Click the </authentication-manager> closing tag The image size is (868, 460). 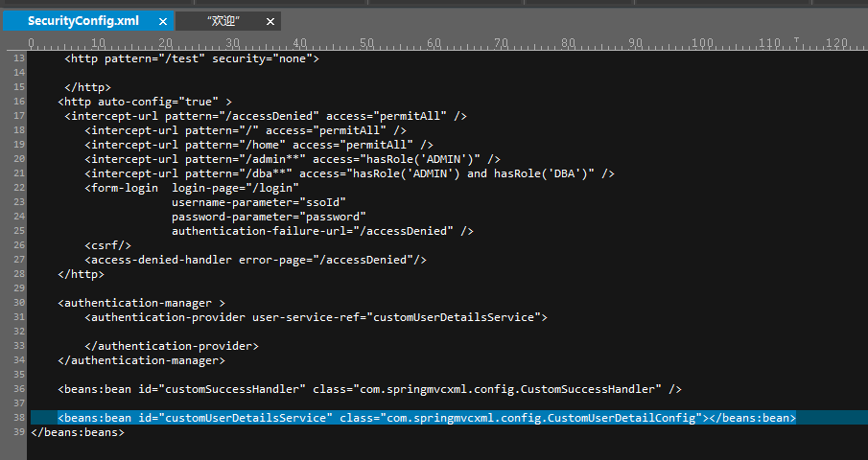point(141,360)
